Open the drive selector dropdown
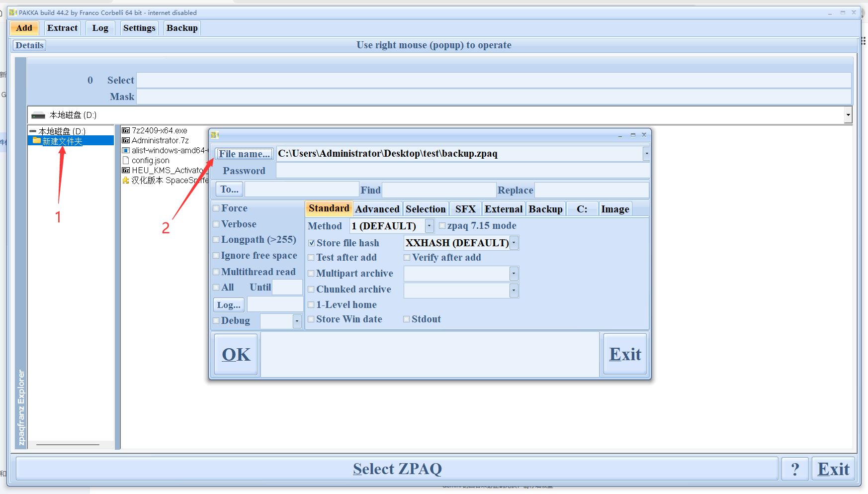 click(x=848, y=115)
